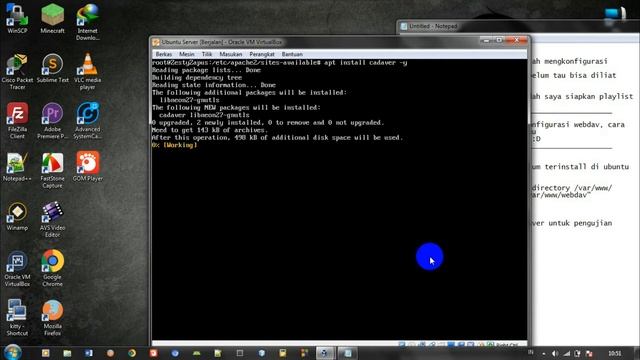The image size is (640, 360).
Task: Select Cisco Packet Tracer desktop icon
Action: pos(17,71)
